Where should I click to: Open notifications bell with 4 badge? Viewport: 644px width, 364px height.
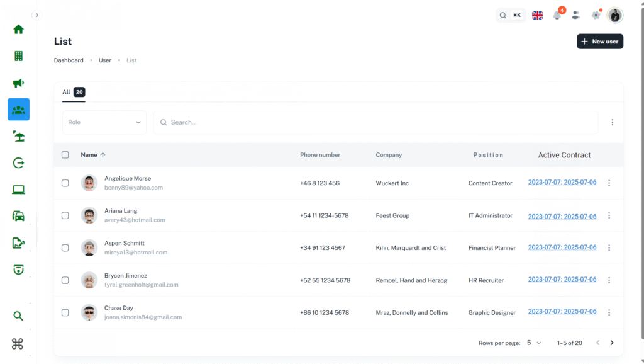(557, 15)
